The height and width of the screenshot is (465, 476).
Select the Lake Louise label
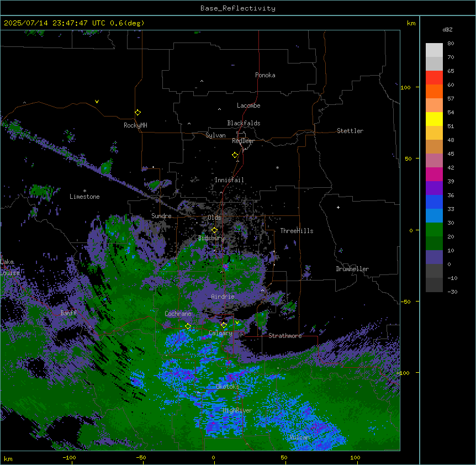10,267
